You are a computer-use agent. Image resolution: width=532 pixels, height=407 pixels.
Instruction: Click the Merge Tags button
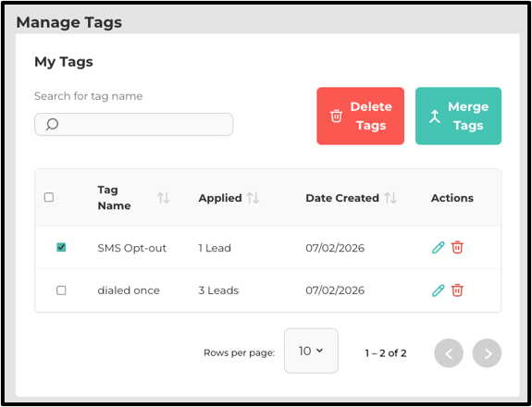(x=458, y=116)
